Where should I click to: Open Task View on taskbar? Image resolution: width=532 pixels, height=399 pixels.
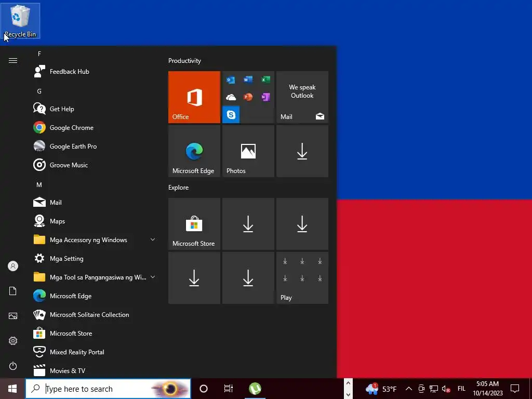tap(229, 389)
